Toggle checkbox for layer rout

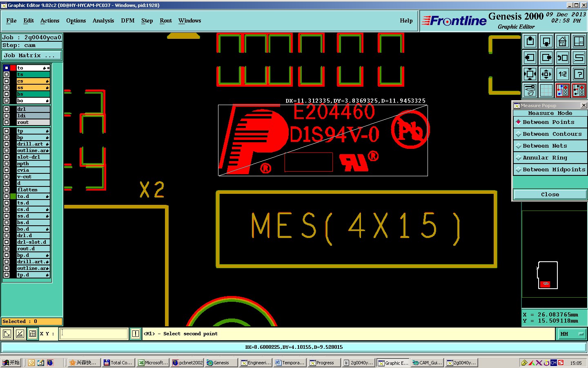click(7, 122)
